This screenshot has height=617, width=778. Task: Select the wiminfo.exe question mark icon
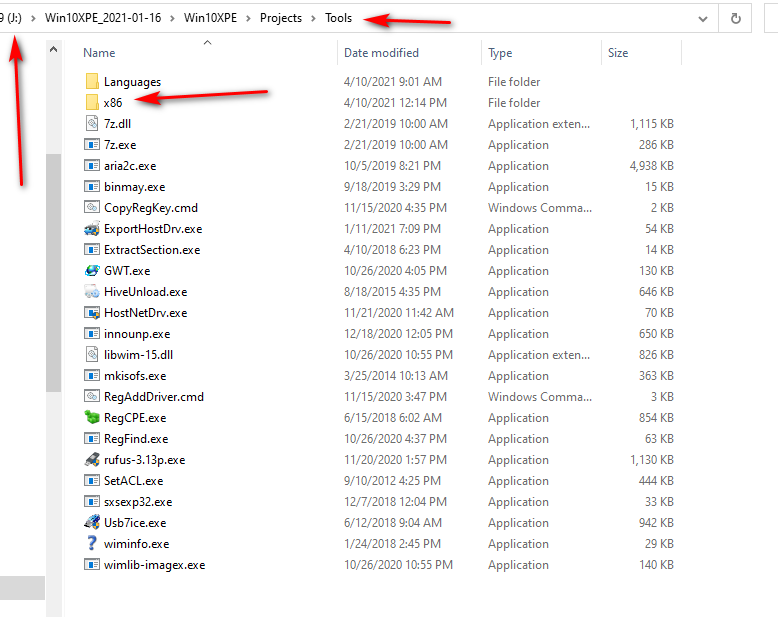click(92, 543)
